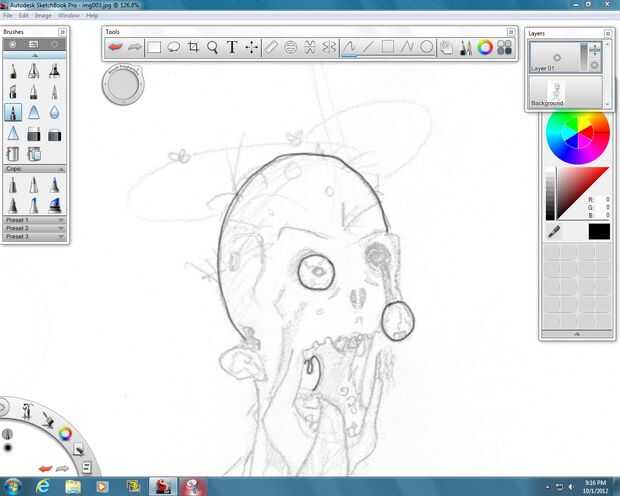Open Internet Explorer from the taskbar
The height and width of the screenshot is (496, 620).
[44, 485]
